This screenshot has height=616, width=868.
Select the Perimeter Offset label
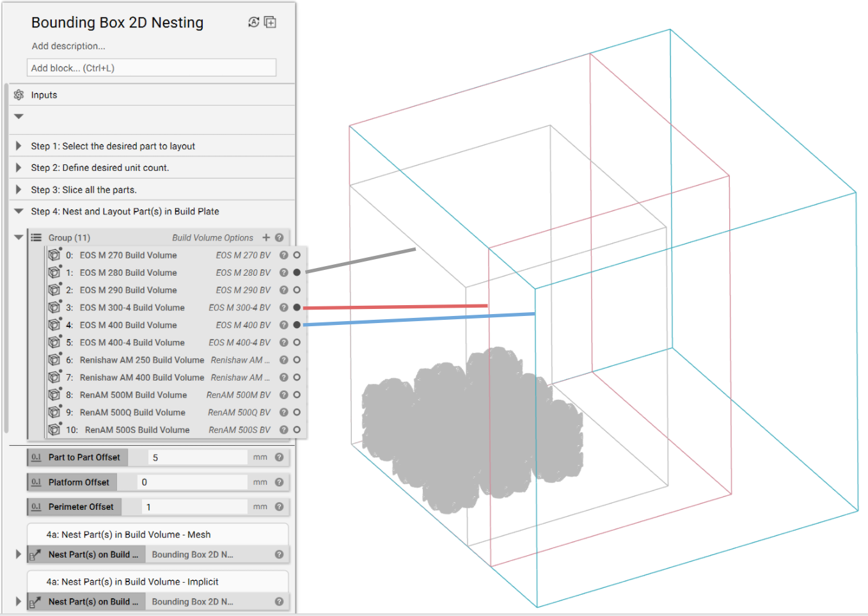pyautogui.click(x=81, y=507)
